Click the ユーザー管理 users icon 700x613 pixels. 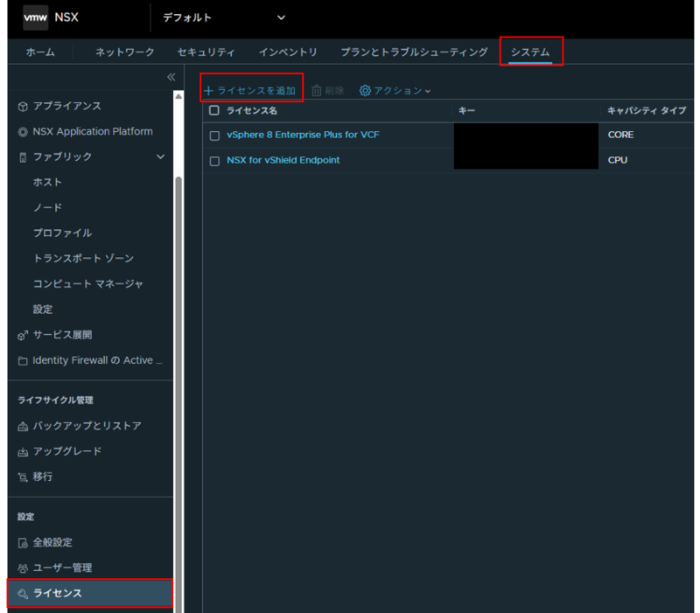click(23, 568)
